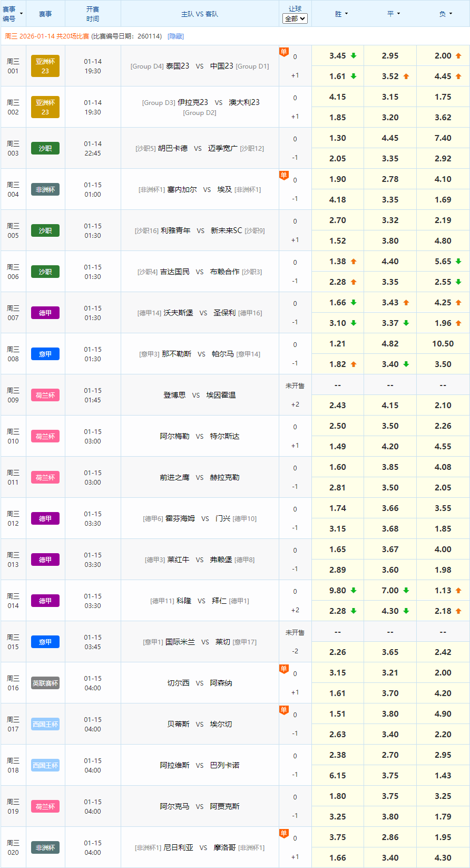Select win odds 1.38 for 吉达国民

click(x=338, y=261)
